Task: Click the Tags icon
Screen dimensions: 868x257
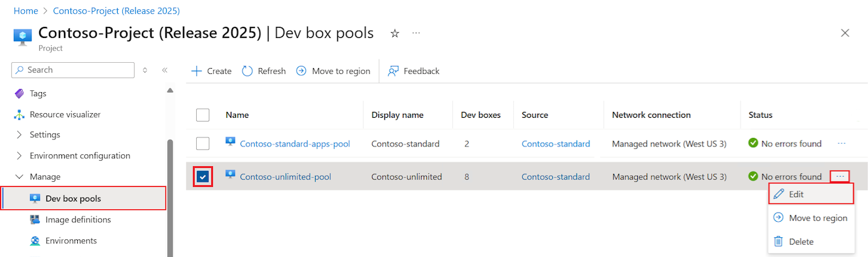Action: 19,94
